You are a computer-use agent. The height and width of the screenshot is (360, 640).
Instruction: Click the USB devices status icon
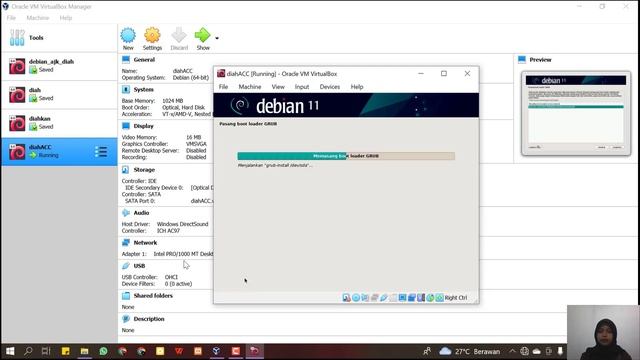(x=384, y=298)
